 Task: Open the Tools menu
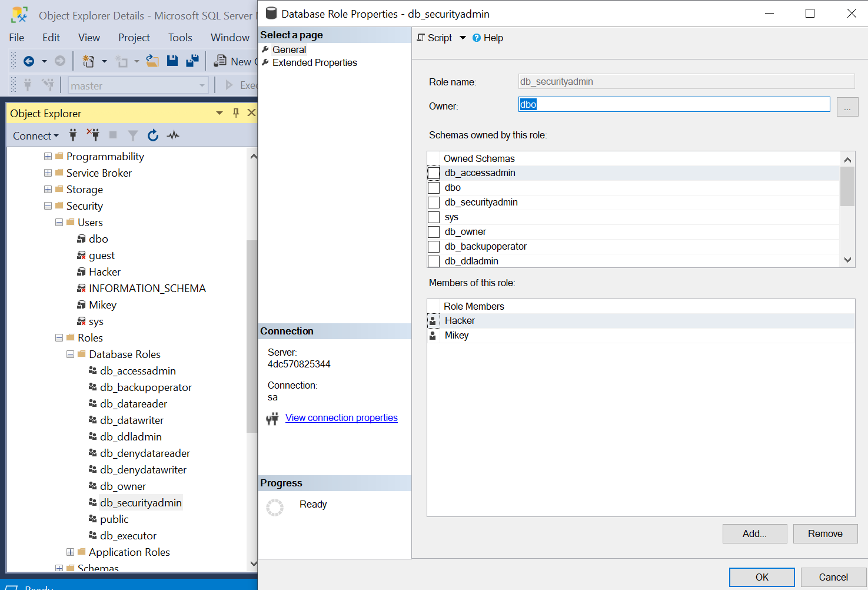[180, 38]
